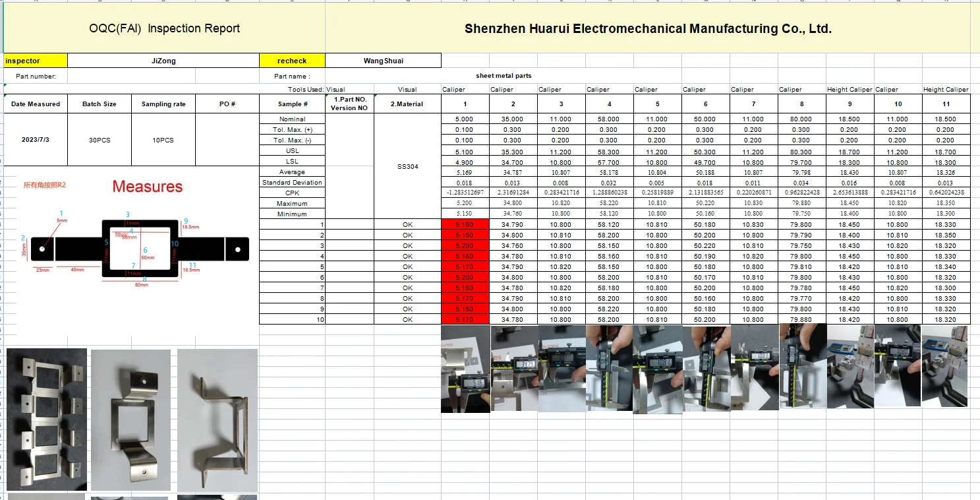This screenshot has width=980, height=500.
Task: Select the date value "2023/7/3"
Action: 36,140
